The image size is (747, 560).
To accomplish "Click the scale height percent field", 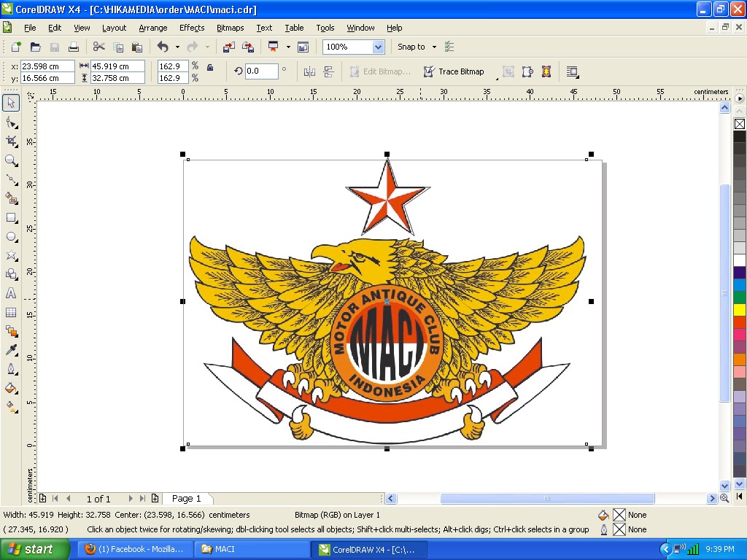I will [x=172, y=78].
